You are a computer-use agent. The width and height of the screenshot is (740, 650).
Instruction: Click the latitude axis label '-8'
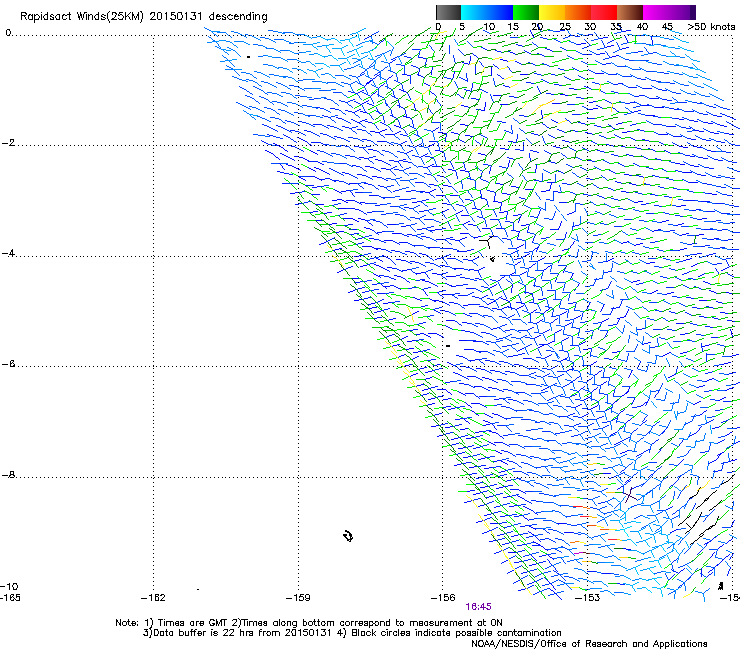pos(9,475)
